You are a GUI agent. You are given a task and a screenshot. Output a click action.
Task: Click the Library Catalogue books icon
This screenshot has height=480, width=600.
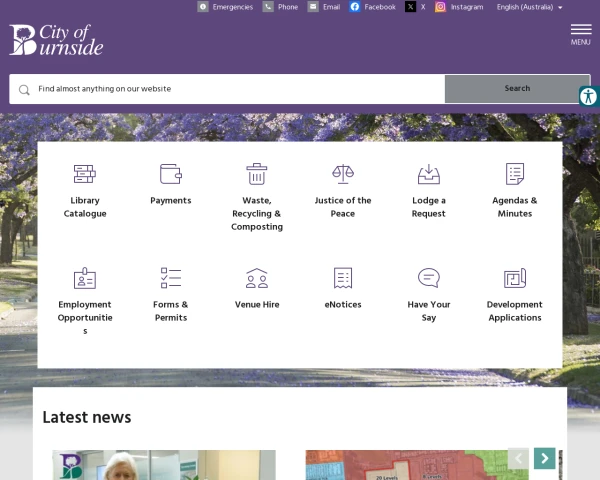(x=85, y=174)
